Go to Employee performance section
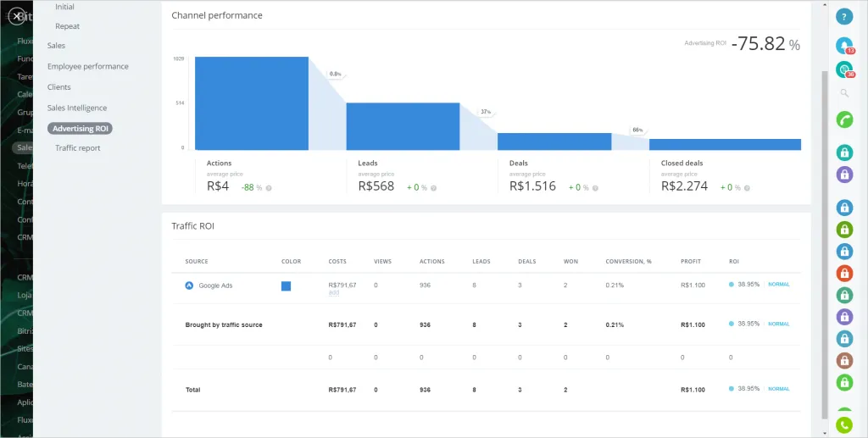The height and width of the screenshot is (438, 868). point(87,66)
